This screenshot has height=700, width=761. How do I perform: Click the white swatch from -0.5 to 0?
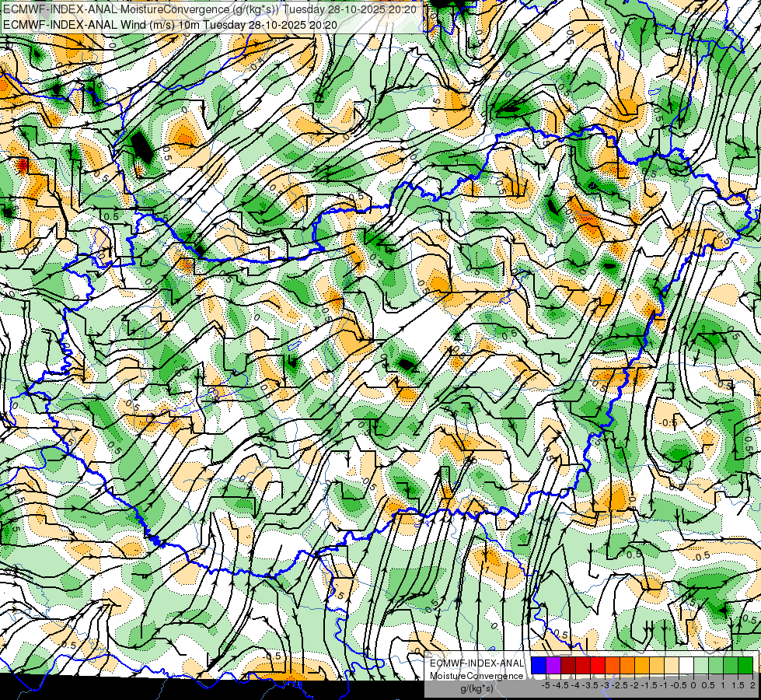tap(686, 665)
